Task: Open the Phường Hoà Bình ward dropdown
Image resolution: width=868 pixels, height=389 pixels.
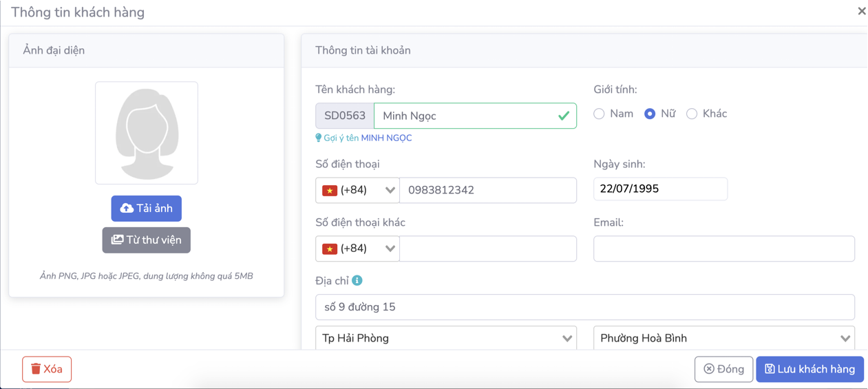Action: [724, 338]
